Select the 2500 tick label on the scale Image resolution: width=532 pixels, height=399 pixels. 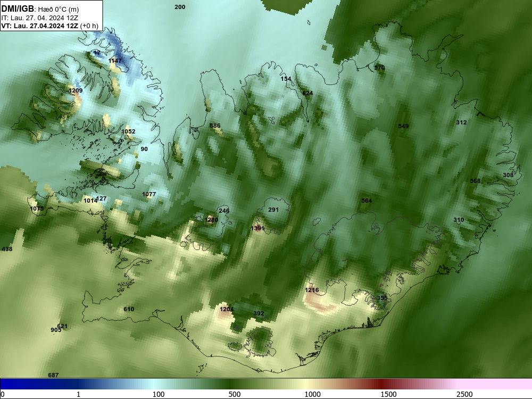(464, 394)
